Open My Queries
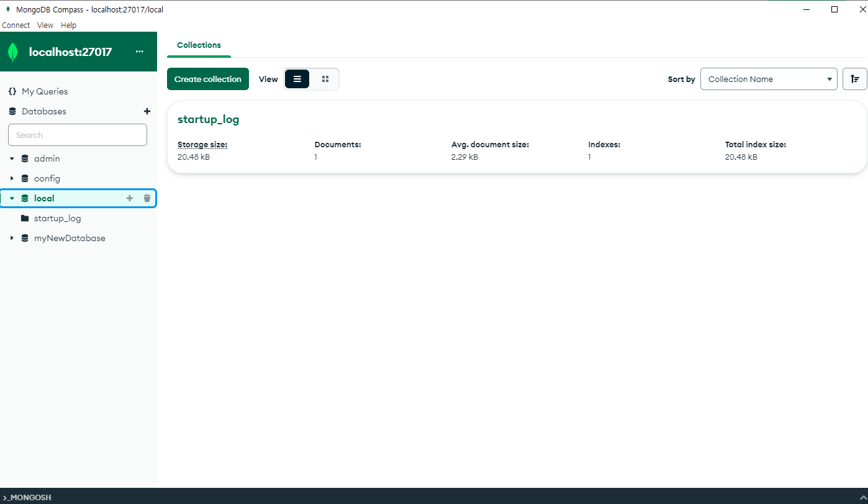 click(x=45, y=91)
